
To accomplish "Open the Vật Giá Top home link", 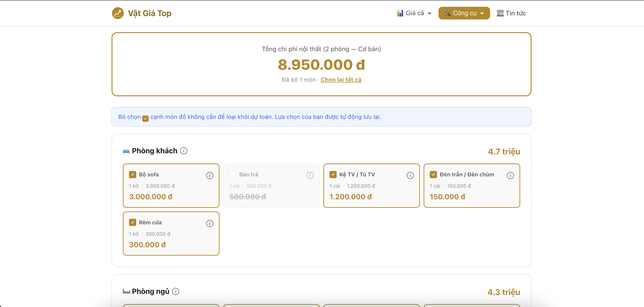I will click(142, 13).
